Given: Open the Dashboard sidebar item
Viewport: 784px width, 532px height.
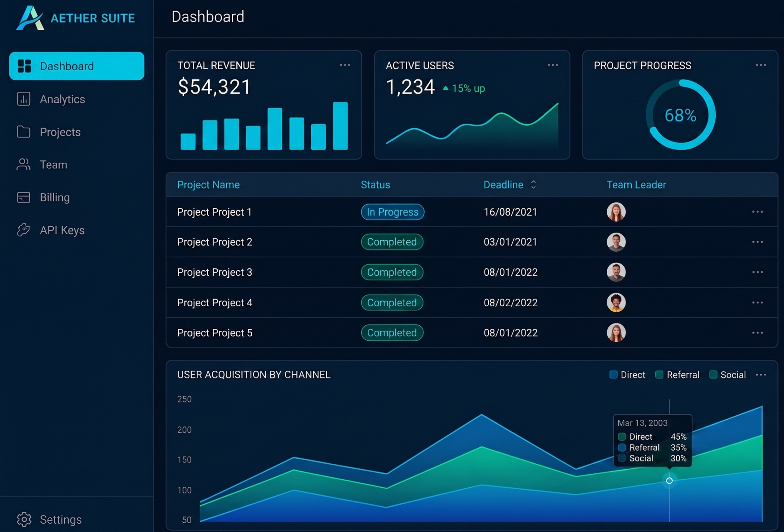Looking at the screenshot, I should 77,66.
